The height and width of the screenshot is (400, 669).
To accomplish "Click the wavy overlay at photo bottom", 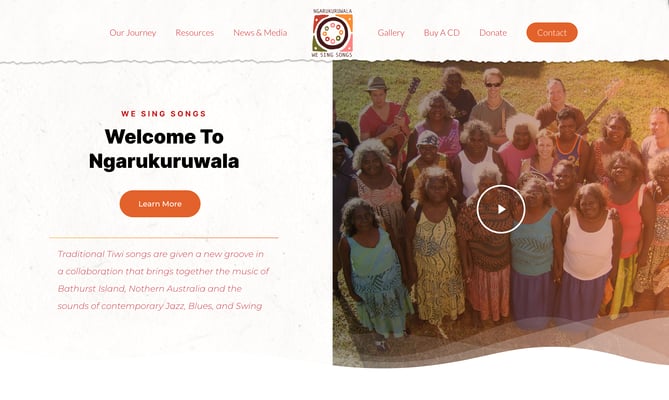I will pyautogui.click(x=501, y=339).
